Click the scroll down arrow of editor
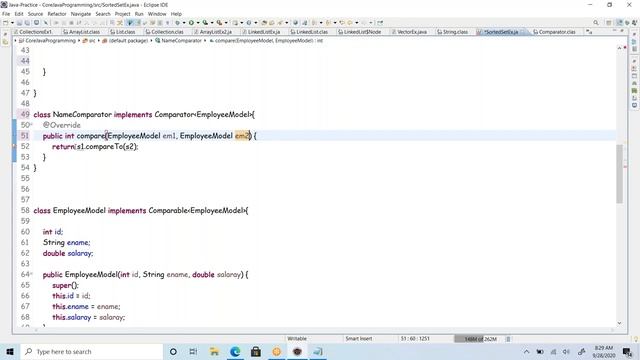This screenshot has width=640, height=360. click(x=619, y=323)
